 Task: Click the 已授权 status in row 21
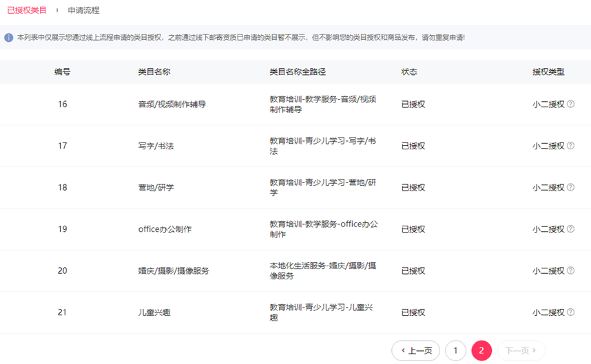click(413, 312)
